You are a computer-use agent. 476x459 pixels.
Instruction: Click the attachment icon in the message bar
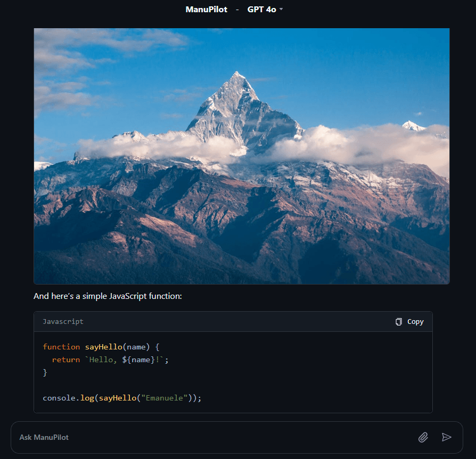click(x=423, y=437)
